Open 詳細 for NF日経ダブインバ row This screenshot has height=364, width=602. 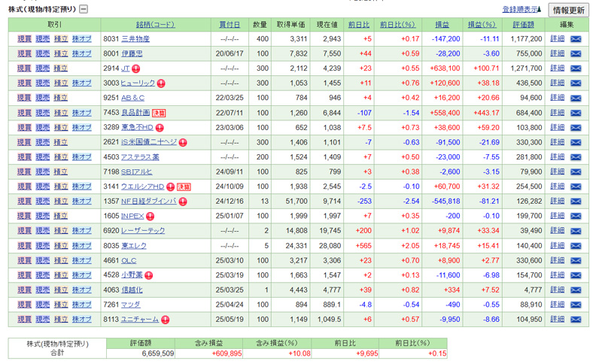click(557, 202)
